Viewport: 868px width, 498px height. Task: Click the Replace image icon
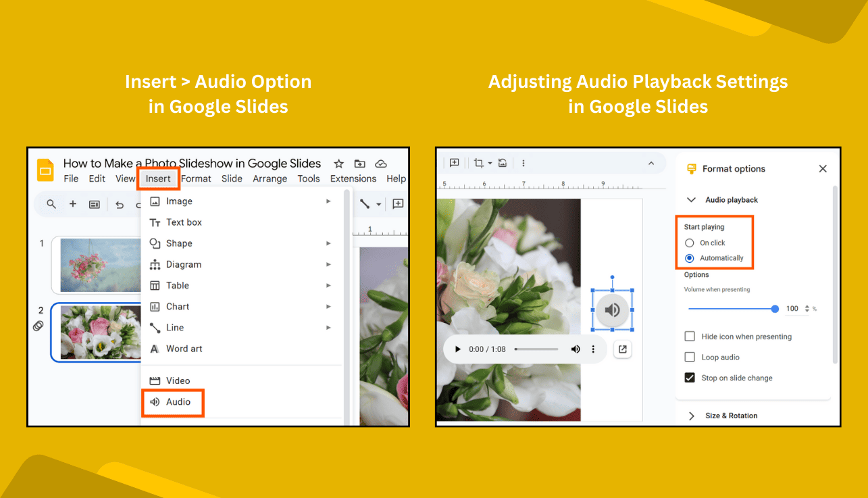[502, 163]
